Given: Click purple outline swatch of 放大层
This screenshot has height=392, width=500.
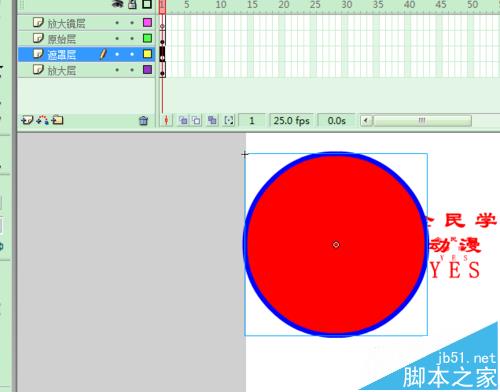Looking at the screenshot, I should tap(147, 69).
